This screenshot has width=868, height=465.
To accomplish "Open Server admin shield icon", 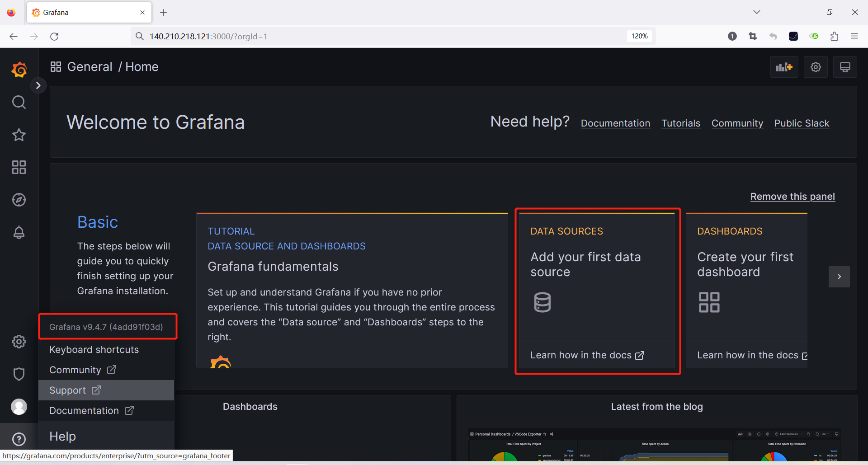I will 19,374.
